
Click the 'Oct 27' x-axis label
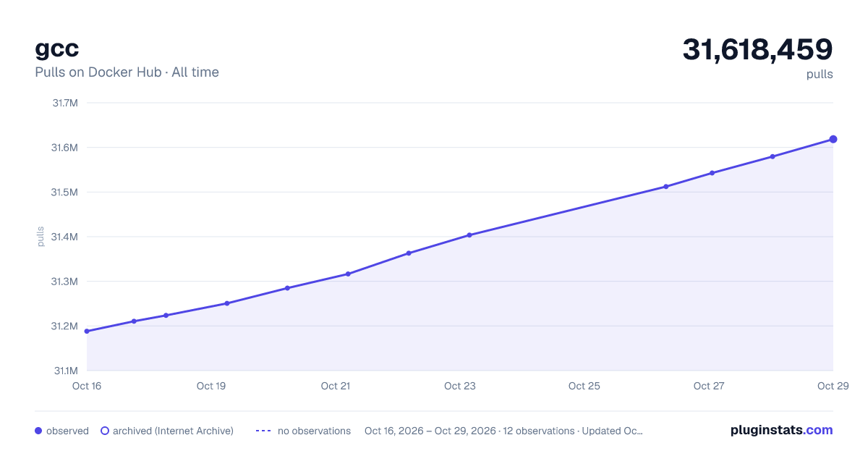point(709,386)
